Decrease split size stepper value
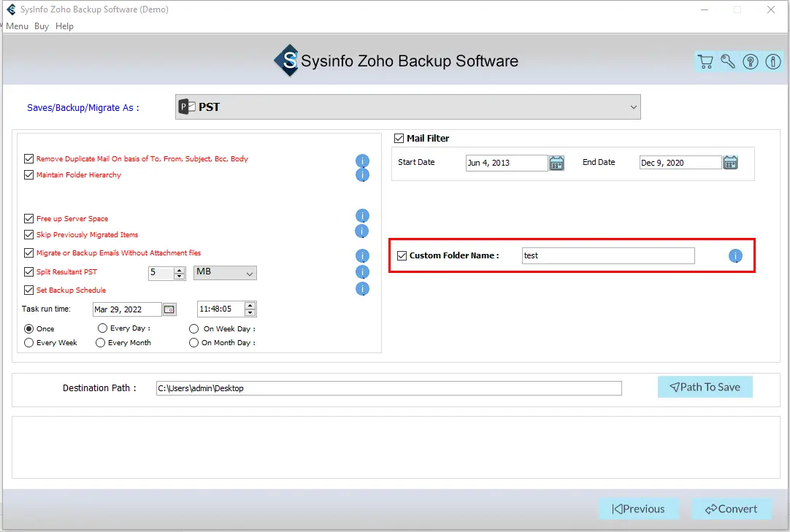The width and height of the screenshot is (790, 532). 180,276
